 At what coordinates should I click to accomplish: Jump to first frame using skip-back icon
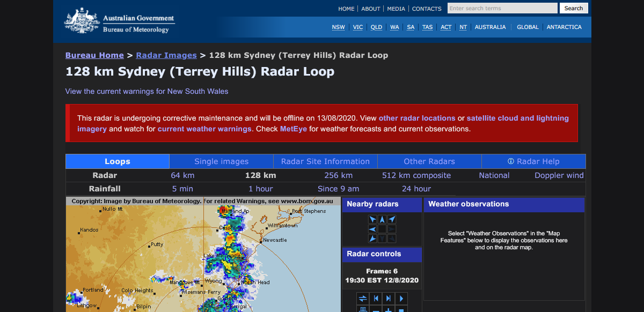click(x=376, y=298)
